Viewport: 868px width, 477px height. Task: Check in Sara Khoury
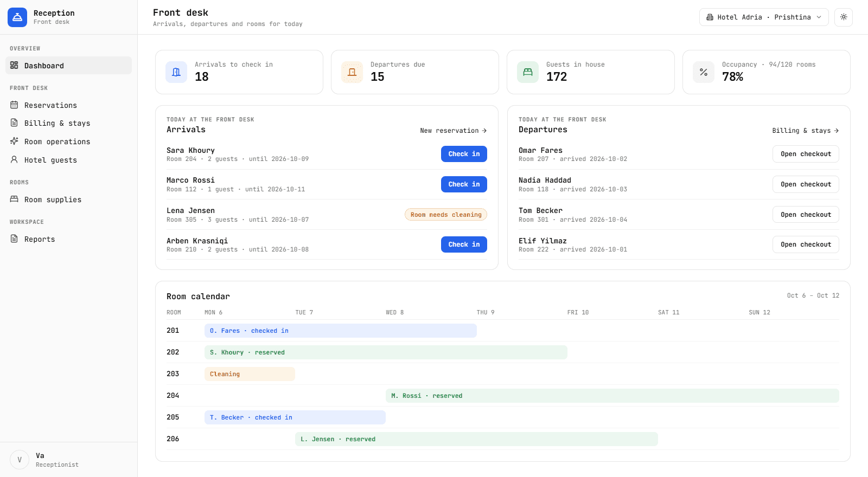click(x=464, y=154)
